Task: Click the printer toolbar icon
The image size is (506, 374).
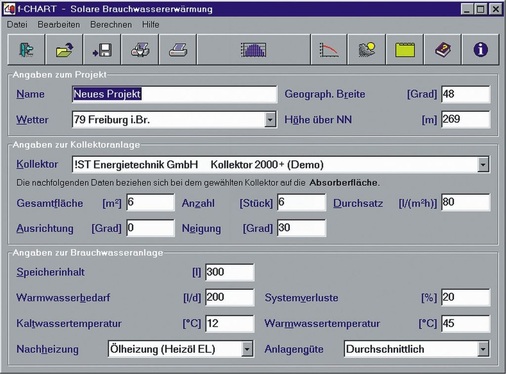Action: [x=178, y=50]
